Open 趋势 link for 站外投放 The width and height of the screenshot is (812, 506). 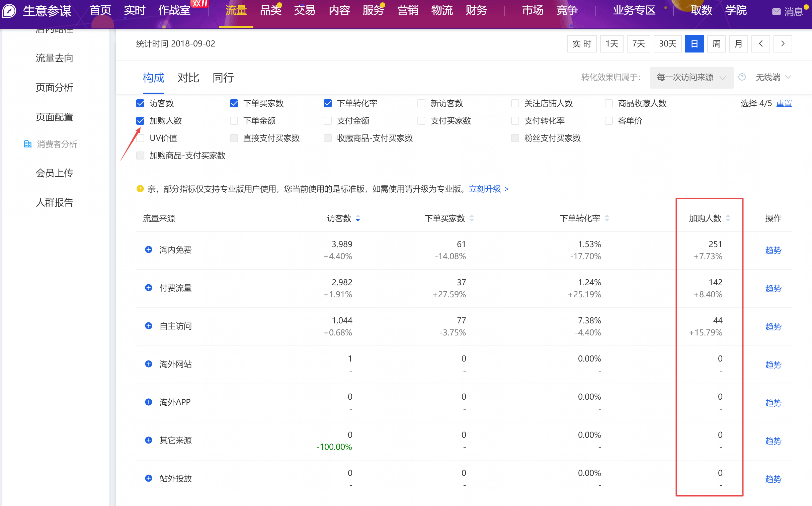point(773,479)
